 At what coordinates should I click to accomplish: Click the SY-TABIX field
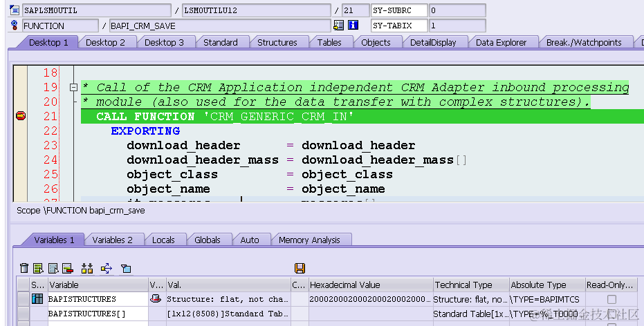point(399,26)
